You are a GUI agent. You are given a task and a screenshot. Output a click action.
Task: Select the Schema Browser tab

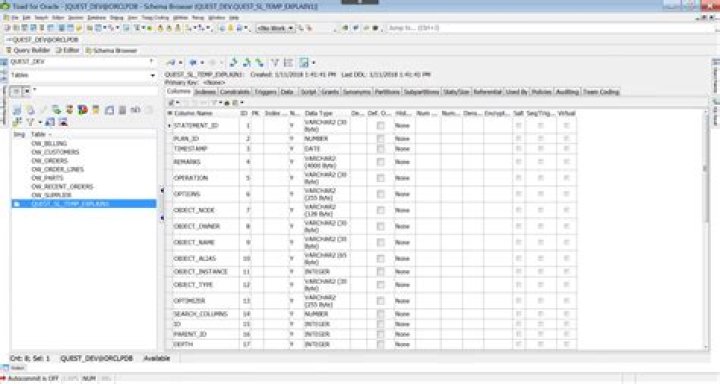(x=111, y=51)
